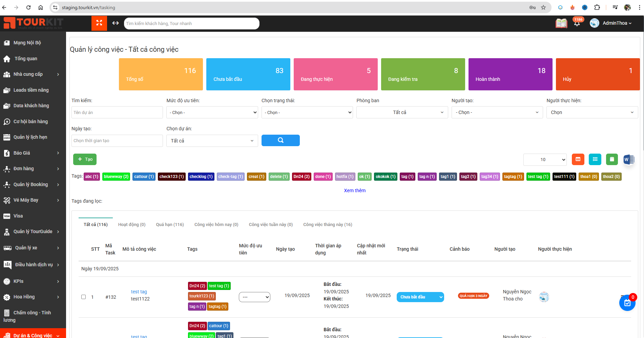This screenshot has width=644, height=338.
Task: Click the Tên dự án search field
Action: coord(117,112)
